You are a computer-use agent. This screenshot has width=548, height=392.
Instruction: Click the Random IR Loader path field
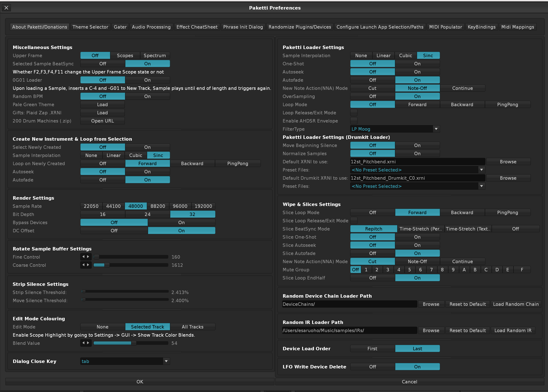coord(349,330)
